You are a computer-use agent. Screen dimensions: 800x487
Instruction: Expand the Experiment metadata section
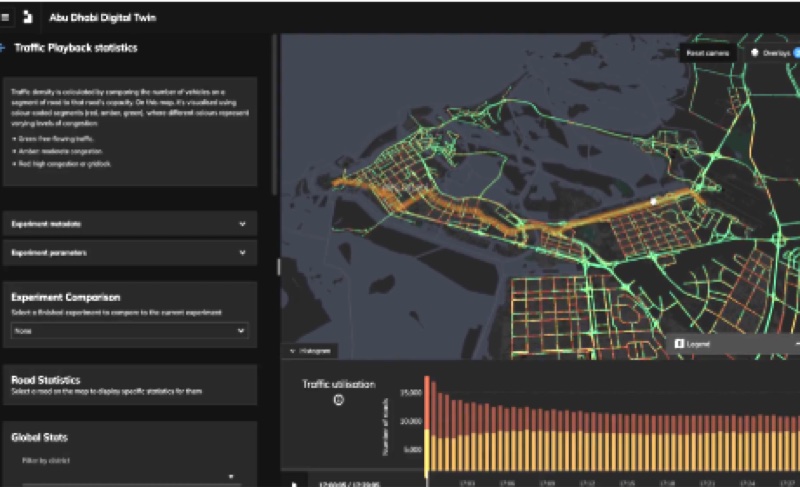point(242,224)
